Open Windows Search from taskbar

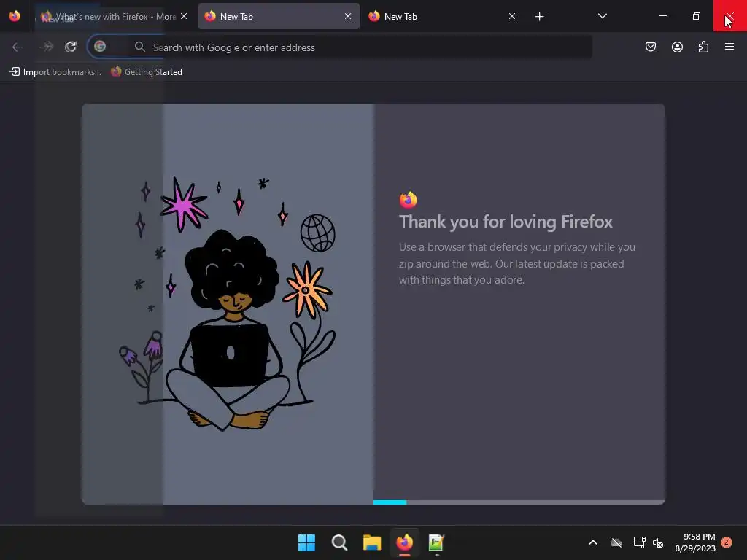(339, 542)
